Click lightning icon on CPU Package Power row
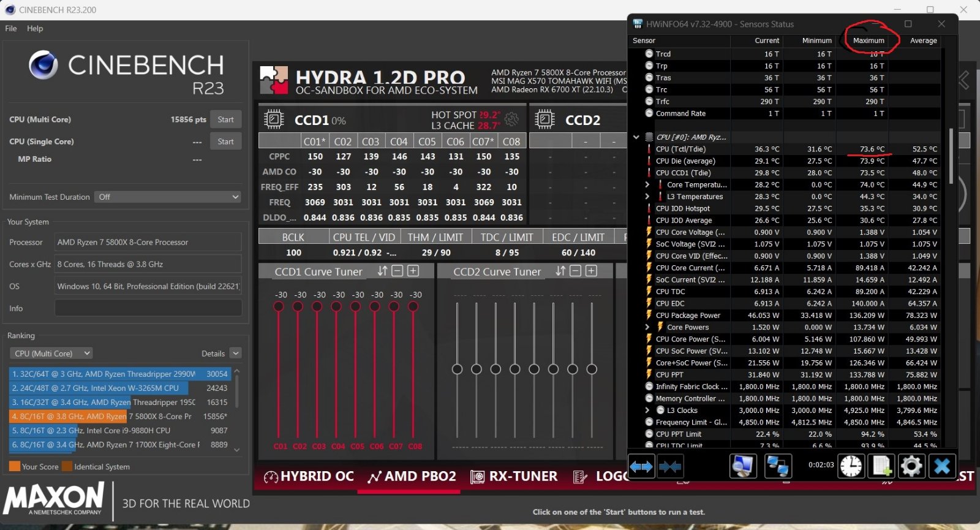Viewport: 980px width, 530px height. point(649,315)
